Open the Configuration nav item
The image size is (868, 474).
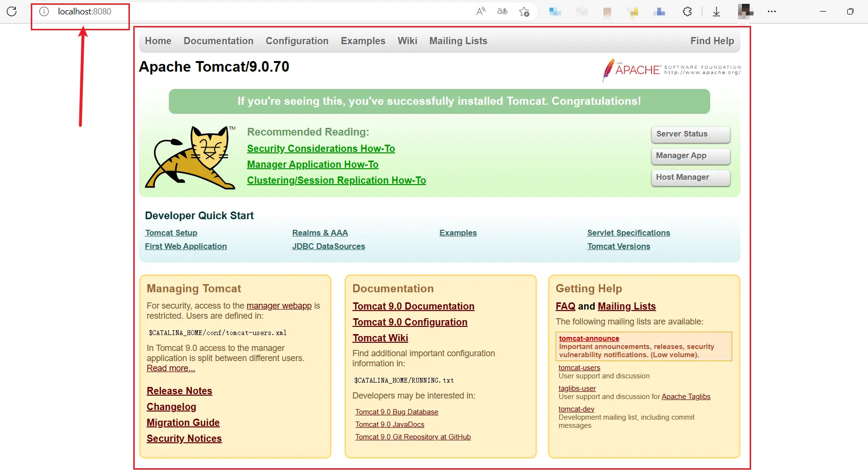point(297,41)
